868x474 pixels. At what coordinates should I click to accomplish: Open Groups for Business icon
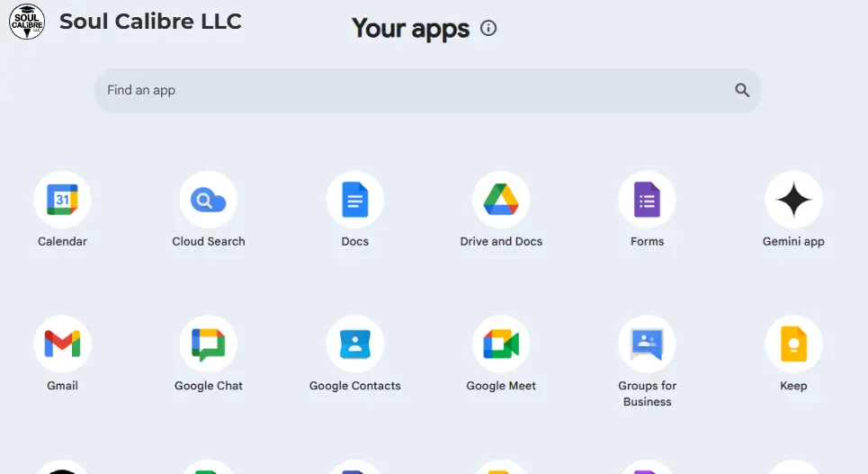[x=647, y=344]
